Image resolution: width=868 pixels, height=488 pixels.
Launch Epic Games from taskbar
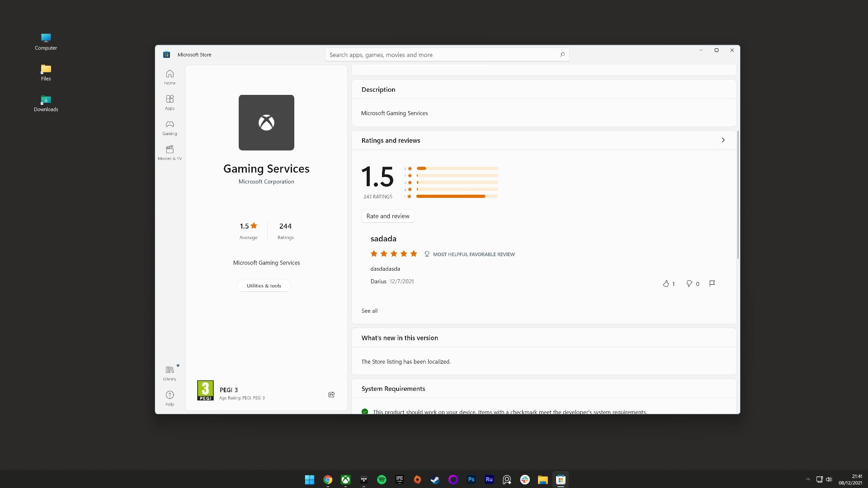pyautogui.click(x=399, y=479)
